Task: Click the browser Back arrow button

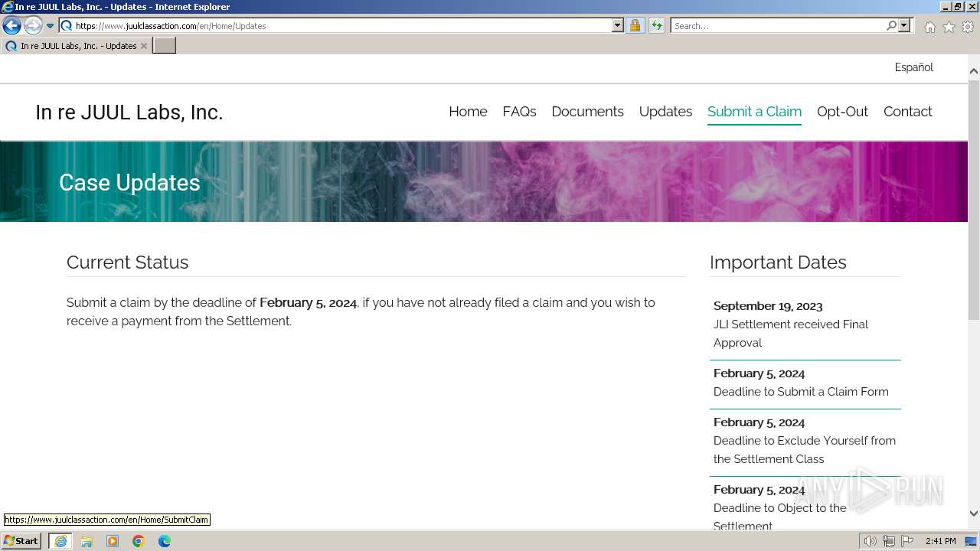Action: (x=11, y=26)
